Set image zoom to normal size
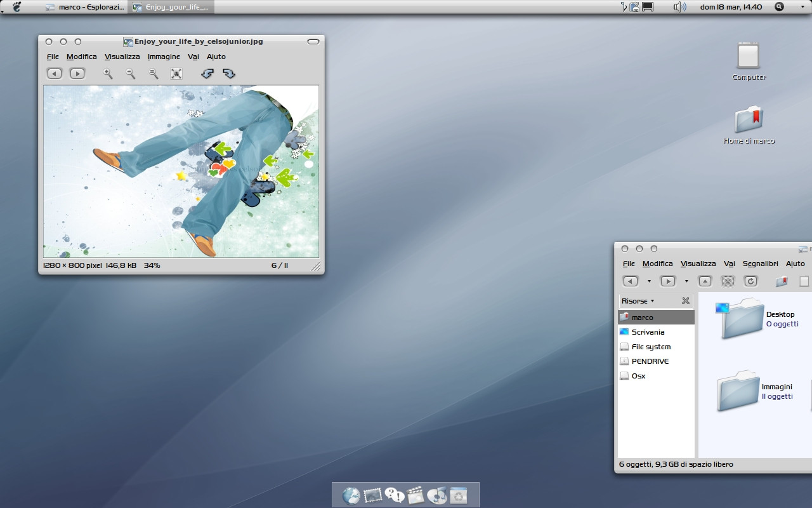Image resolution: width=812 pixels, height=508 pixels. pos(154,74)
